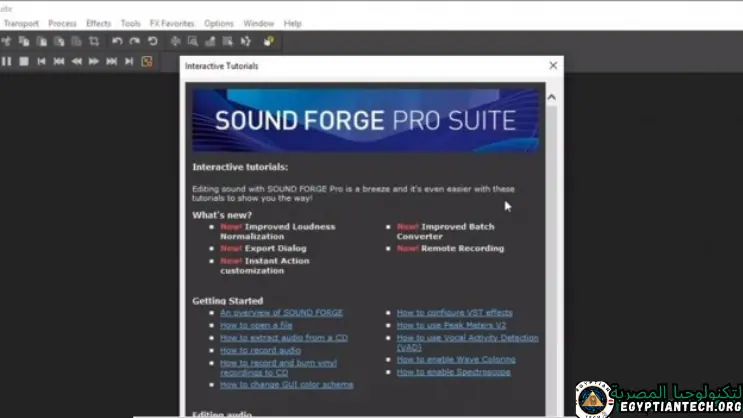The height and width of the screenshot is (418, 743).
Task: Click the Copy icon in the toolbar
Action: click(24, 42)
